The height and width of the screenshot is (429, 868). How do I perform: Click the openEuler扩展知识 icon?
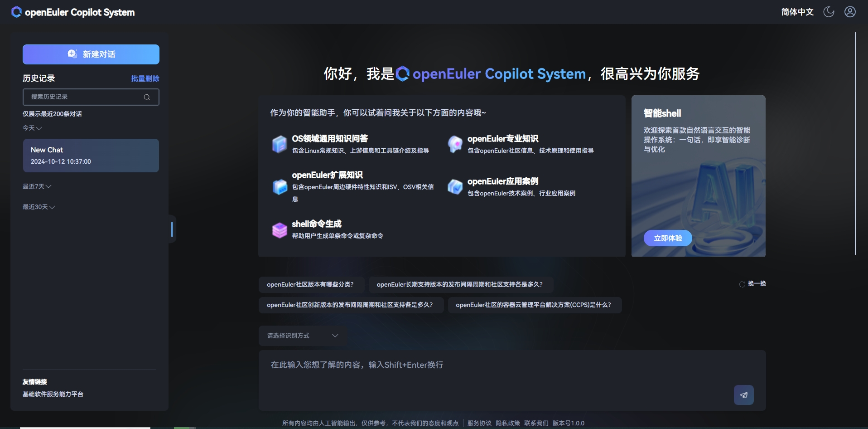[x=280, y=186]
